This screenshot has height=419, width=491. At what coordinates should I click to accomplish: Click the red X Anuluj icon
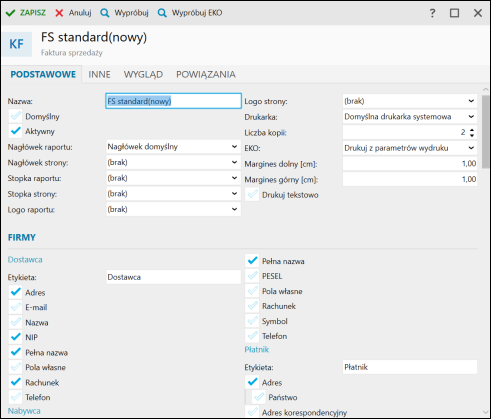(59, 13)
